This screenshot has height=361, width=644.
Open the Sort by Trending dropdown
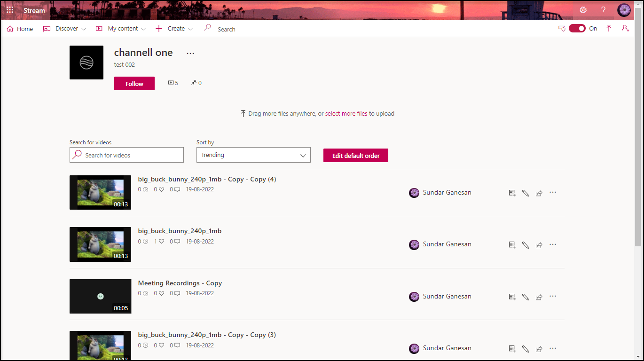pyautogui.click(x=253, y=155)
